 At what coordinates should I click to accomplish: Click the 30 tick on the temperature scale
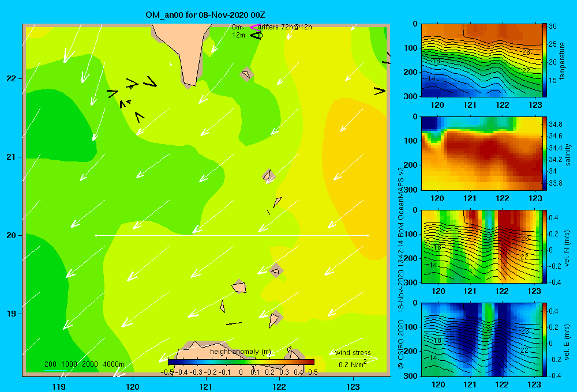(553, 27)
